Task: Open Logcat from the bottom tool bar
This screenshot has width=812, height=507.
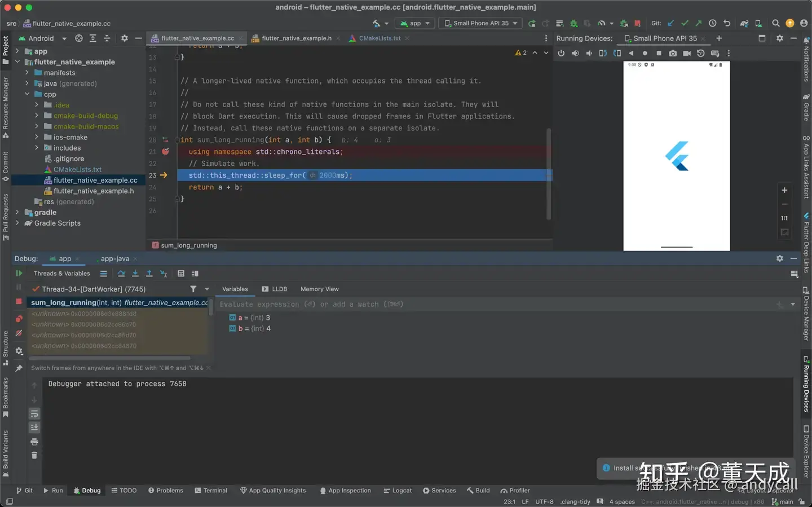Action: 398,491
